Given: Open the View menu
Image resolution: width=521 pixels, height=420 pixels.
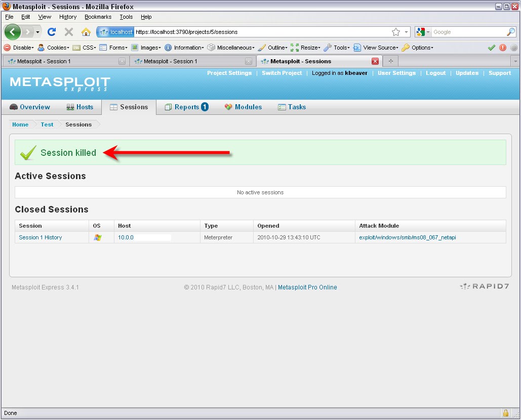Looking at the screenshot, I should (x=45, y=17).
